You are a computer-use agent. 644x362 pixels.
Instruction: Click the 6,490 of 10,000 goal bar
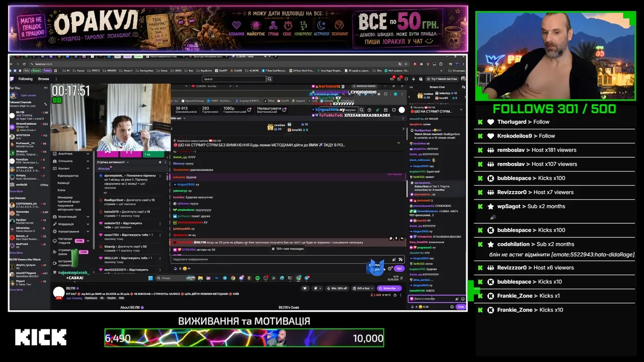coord(244,338)
